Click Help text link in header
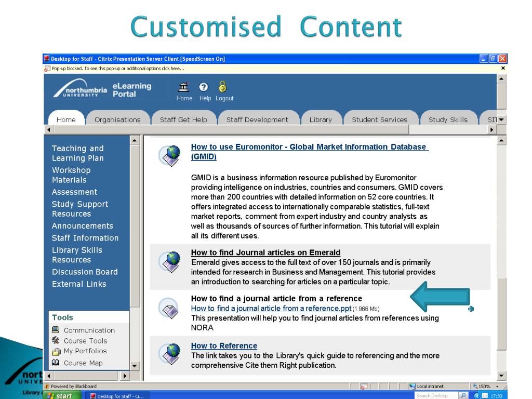 (x=205, y=98)
